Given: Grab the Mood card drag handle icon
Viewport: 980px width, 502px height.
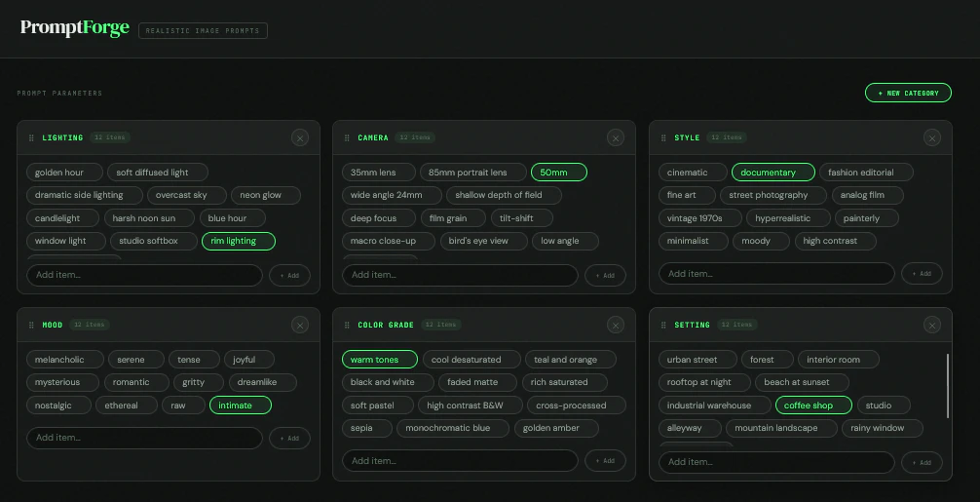Looking at the screenshot, I should point(31,325).
